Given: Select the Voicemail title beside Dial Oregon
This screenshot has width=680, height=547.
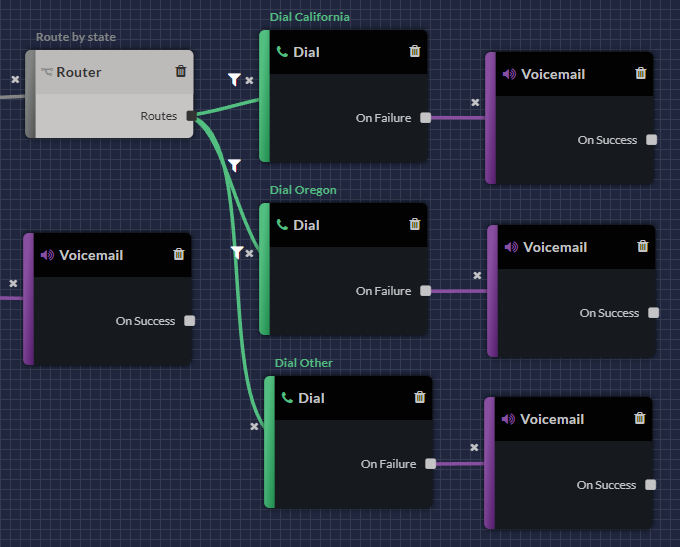Looking at the screenshot, I should pyautogui.click(x=555, y=247).
